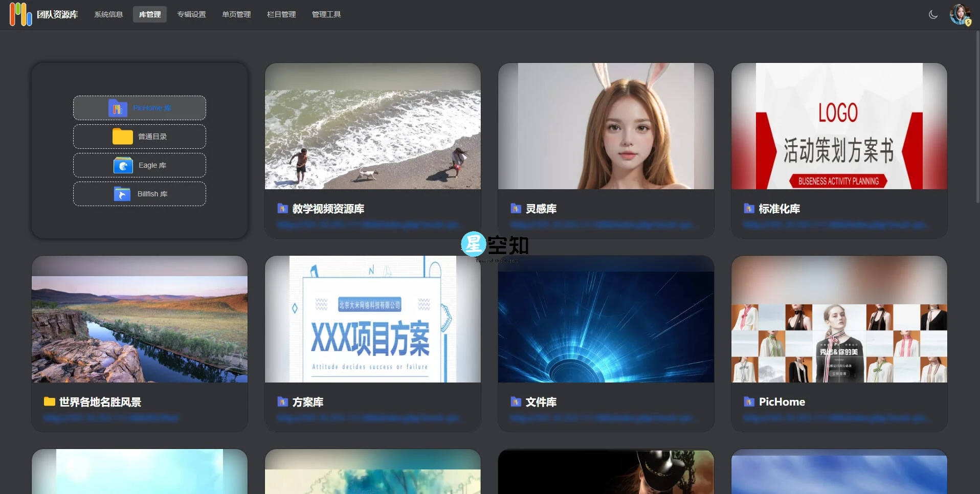Image resolution: width=980 pixels, height=494 pixels.
Task: Click the 团队资源库 logo icon
Action: click(x=20, y=14)
